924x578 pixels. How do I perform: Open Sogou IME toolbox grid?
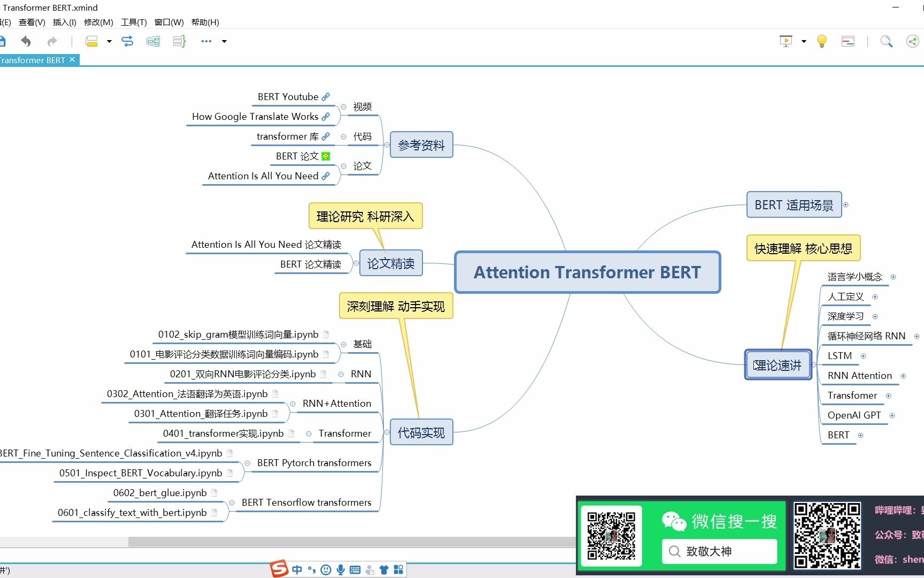point(398,570)
